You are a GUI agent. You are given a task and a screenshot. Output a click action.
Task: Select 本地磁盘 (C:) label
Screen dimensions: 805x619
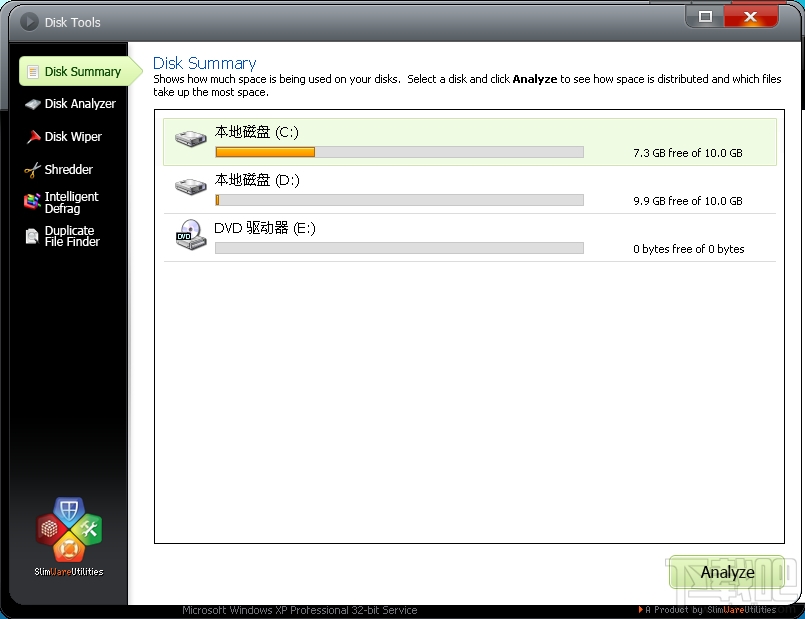click(x=256, y=132)
